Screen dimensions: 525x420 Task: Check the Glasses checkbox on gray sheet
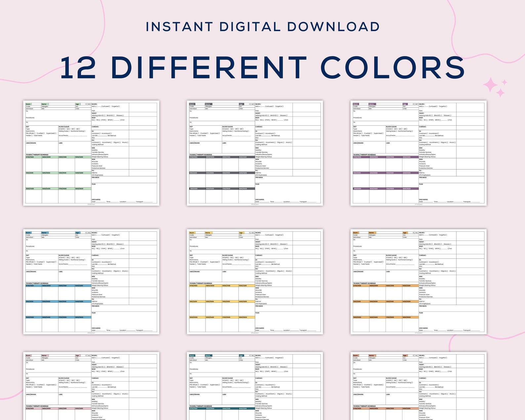287,115
